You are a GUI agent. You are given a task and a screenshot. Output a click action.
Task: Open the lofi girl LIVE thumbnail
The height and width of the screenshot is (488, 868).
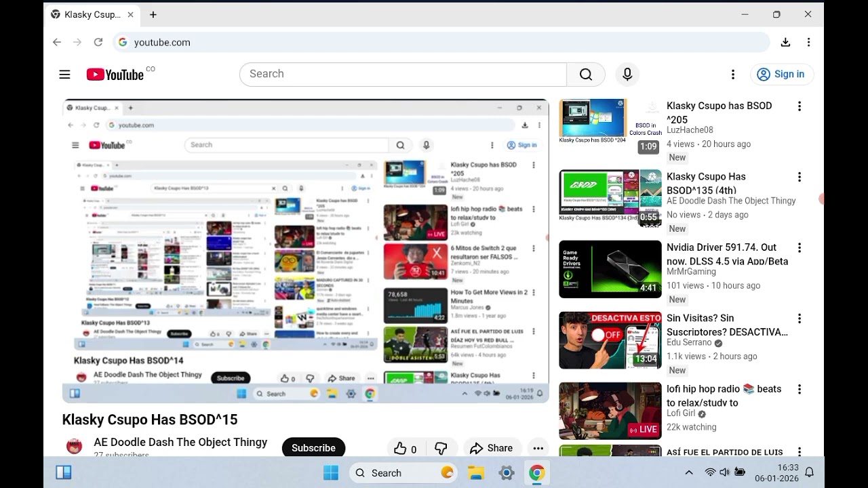(610, 411)
